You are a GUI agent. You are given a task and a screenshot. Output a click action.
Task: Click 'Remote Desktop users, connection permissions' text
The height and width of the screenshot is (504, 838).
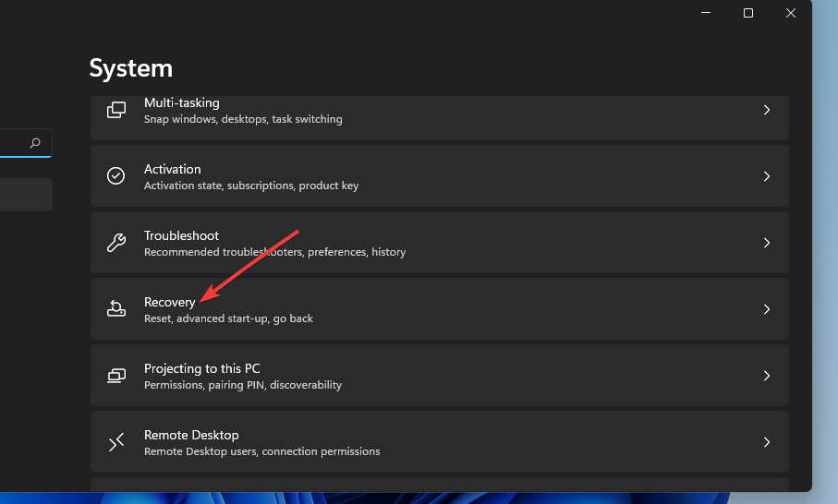[x=261, y=451]
